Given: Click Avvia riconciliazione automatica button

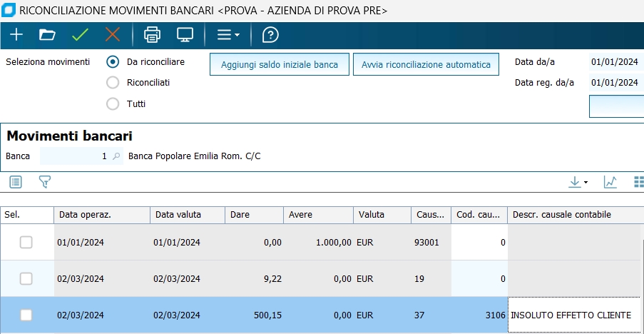Looking at the screenshot, I should click(426, 64).
